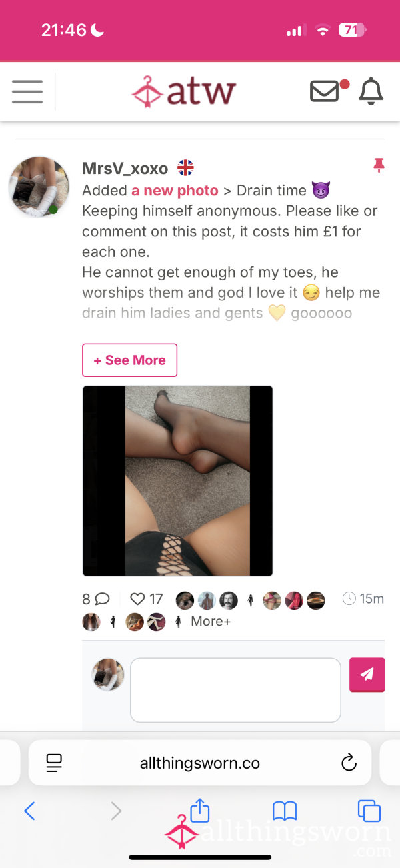Open MrsV_xoxo profile link
Screen dimensions: 400x868
[125, 168]
